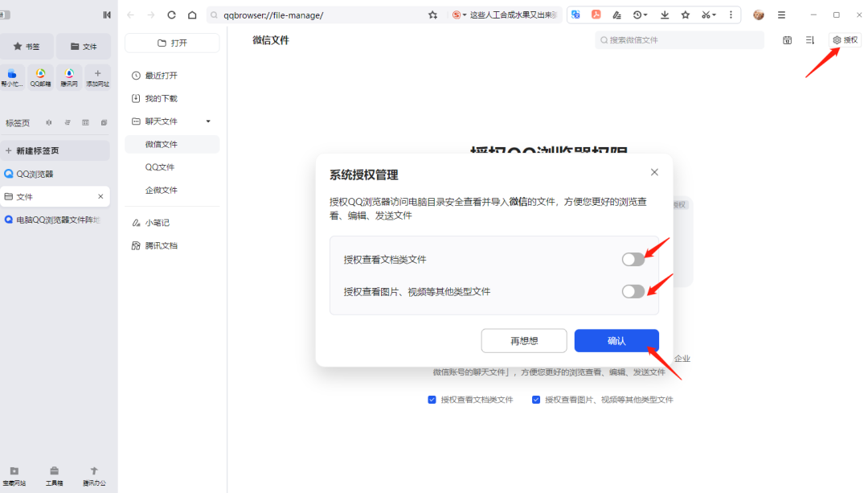
Task: Open the Sogou search engine selector
Action: click(x=459, y=15)
